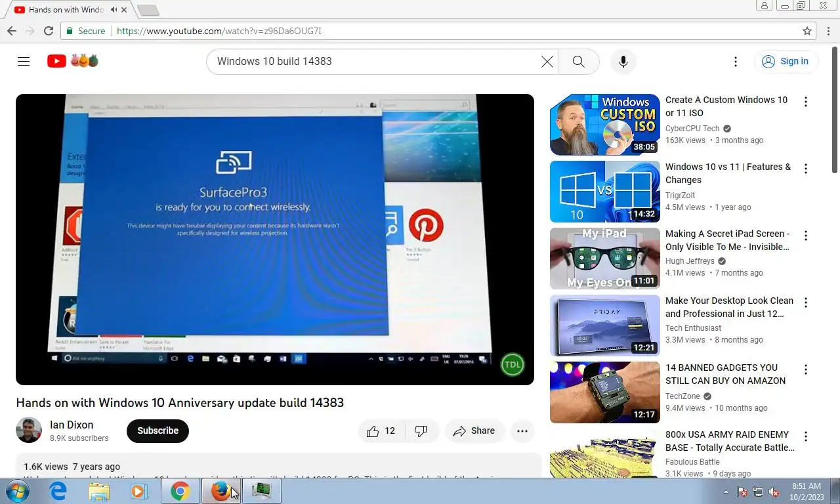Visit Tech Enthusiast channel name
The image size is (840, 504).
point(693,328)
